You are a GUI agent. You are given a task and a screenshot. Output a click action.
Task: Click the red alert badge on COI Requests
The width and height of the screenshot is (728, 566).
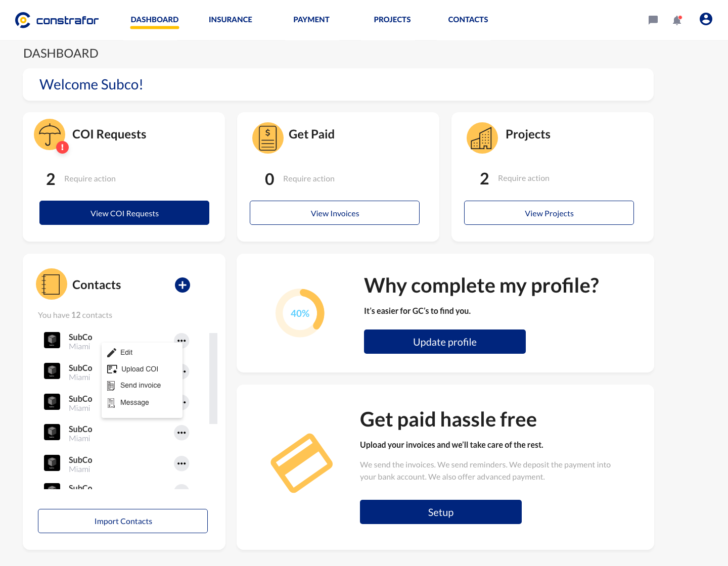[x=62, y=147]
